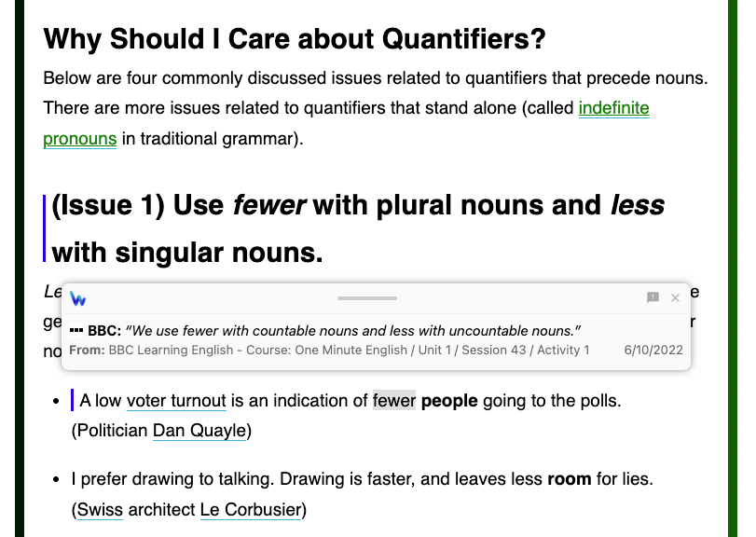
Task: Follow the 'Le Corbusier' link
Action: pyautogui.click(x=251, y=510)
